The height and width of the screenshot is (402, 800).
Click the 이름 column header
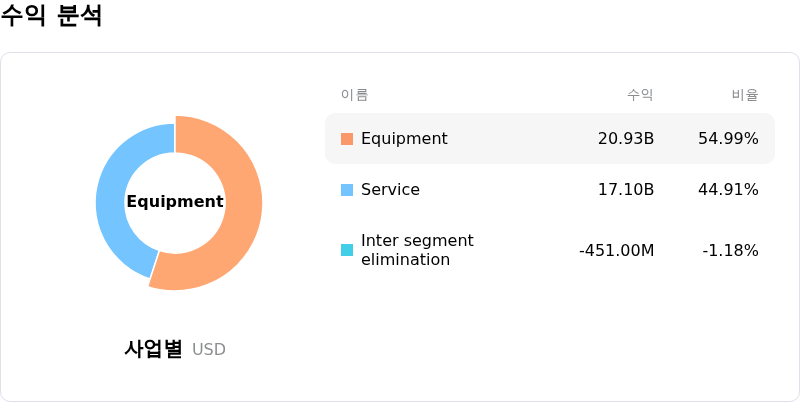click(355, 95)
